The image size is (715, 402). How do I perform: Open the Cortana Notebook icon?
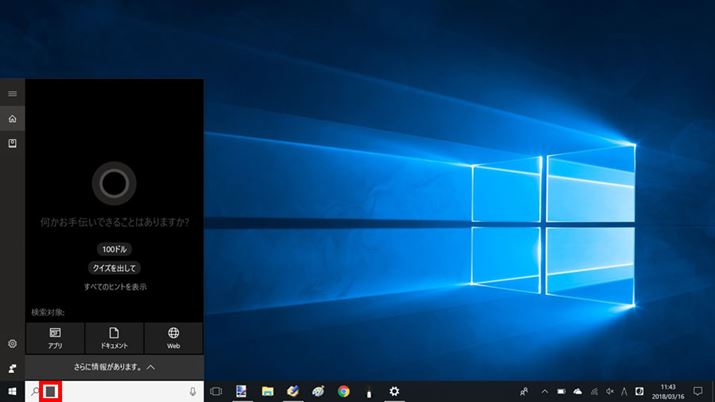[x=12, y=144]
